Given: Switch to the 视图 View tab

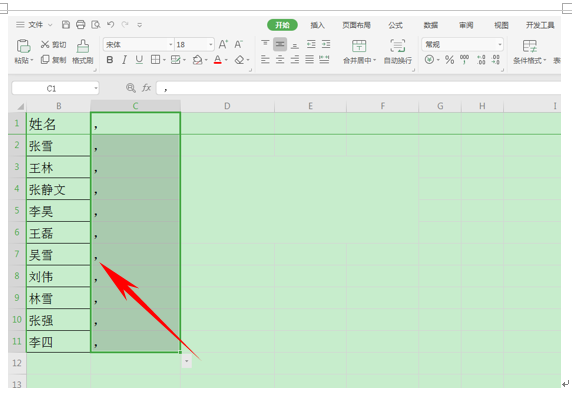Looking at the screenshot, I should pos(501,25).
